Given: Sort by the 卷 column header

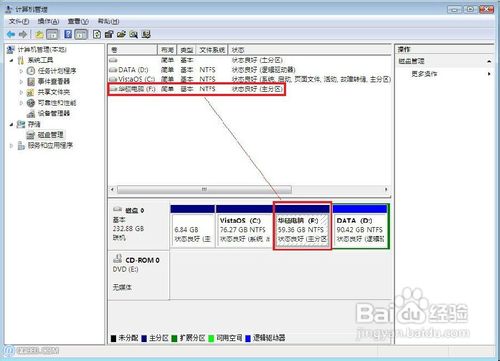Looking at the screenshot, I should (132, 50).
